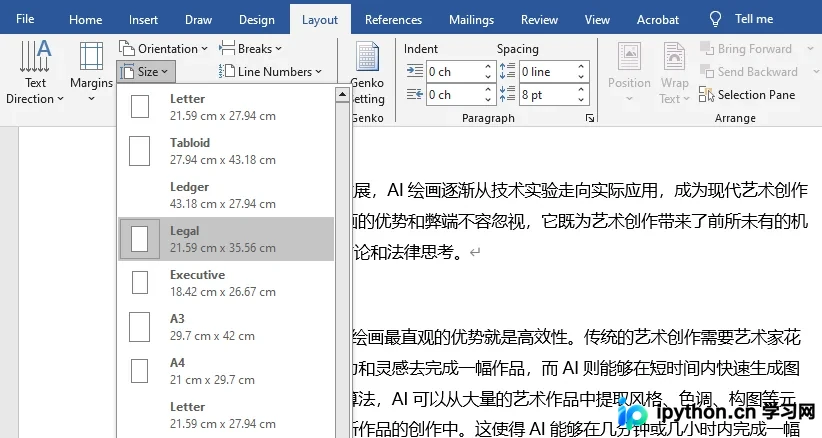Click the Tell me lightbulb icon
Screen dimensions: 822x438
(x=715, y=19)
